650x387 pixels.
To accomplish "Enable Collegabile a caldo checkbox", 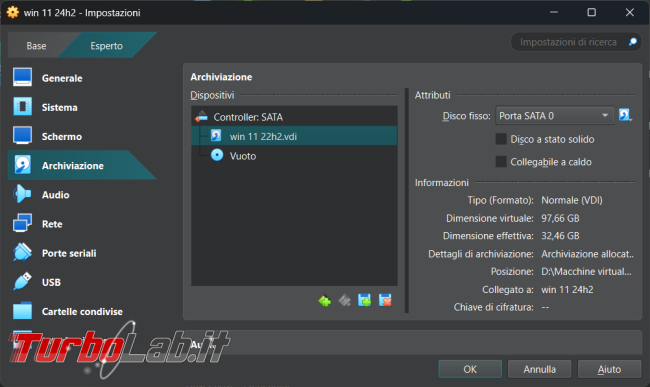I will click(x=501, y=162).
